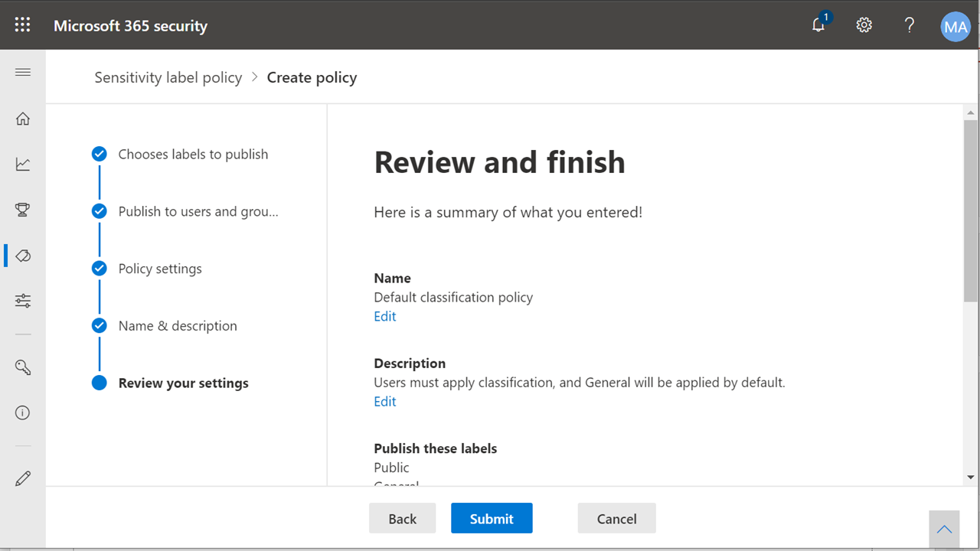
Task: Click the Microsoft 365 security title
Action: [130, 26]
